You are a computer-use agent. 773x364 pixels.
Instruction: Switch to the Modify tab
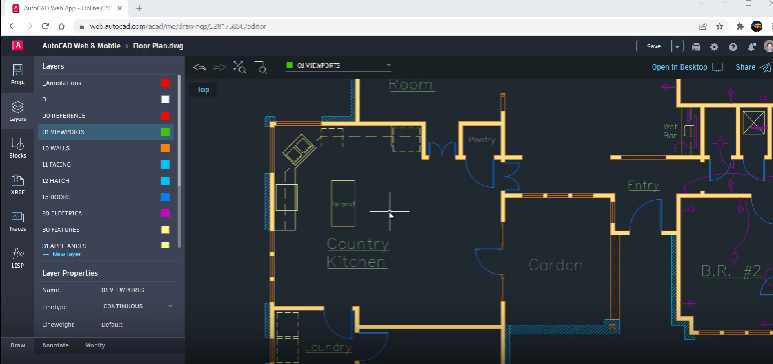click(x=95, y=345)
